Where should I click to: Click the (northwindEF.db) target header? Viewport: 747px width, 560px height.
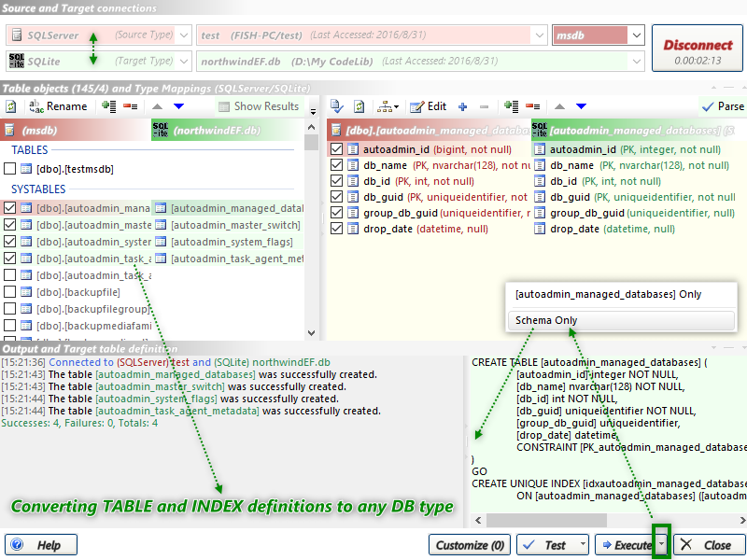click(x=228, y=130)
